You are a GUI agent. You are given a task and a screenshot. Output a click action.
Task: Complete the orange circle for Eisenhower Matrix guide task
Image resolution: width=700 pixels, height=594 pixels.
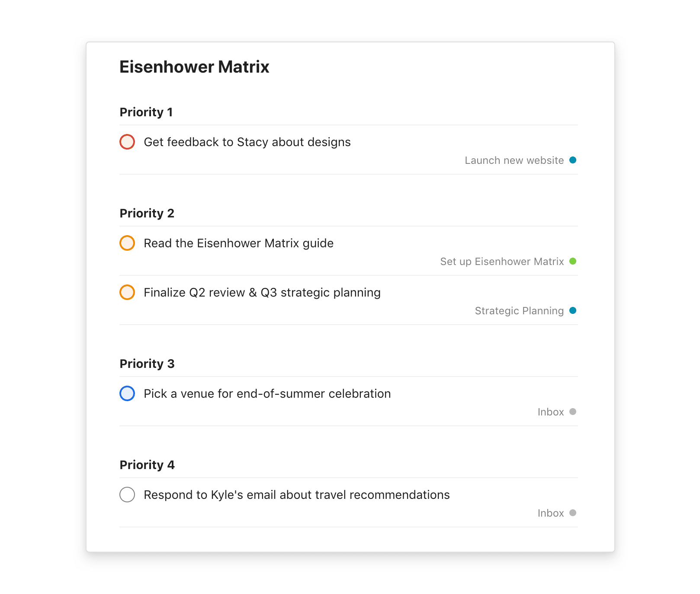127,243
